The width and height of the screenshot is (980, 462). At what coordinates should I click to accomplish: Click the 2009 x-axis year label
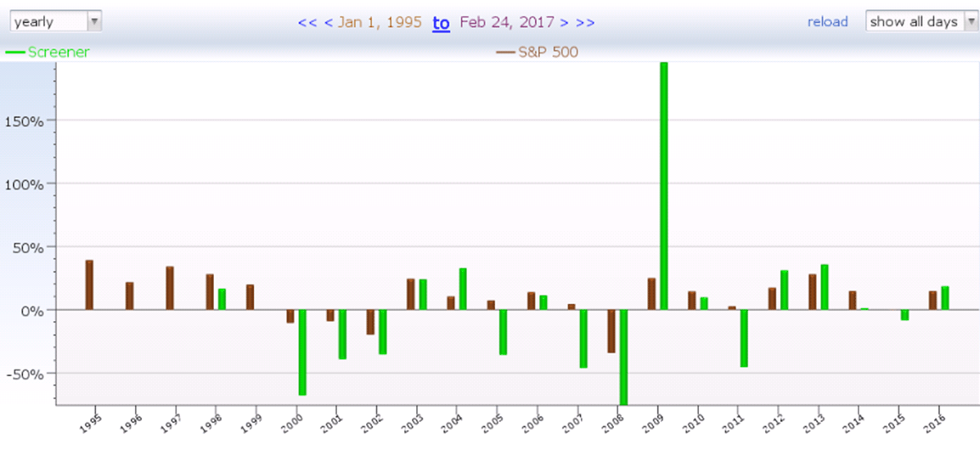(x=654, y=423)
